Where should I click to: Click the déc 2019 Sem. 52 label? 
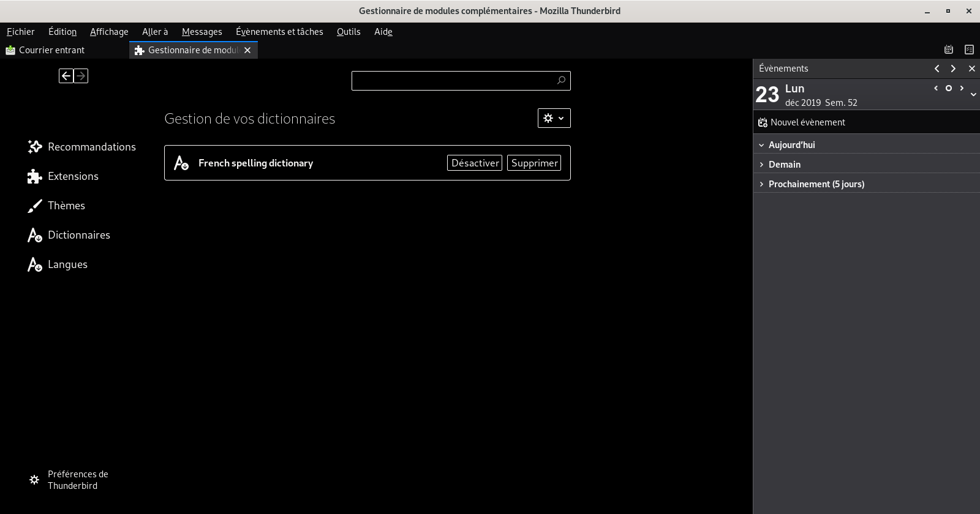tap(821, 103)
